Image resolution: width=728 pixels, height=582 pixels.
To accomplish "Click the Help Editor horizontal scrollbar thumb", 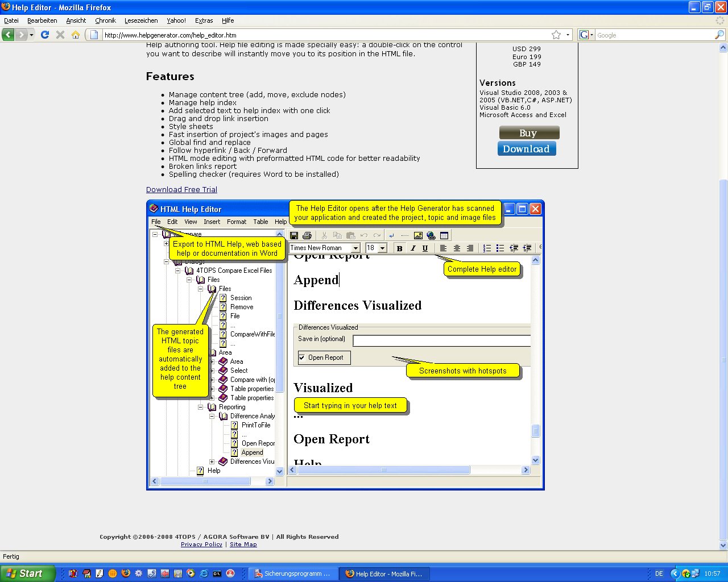I will (x=383, y=470).
